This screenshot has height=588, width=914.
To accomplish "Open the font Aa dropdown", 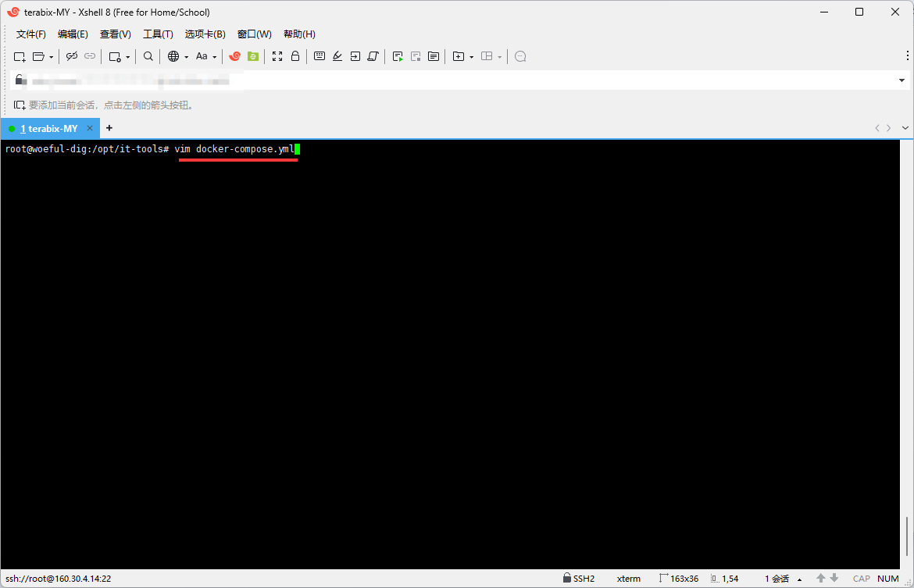I will pyautogui.click(x=214, y=57).
